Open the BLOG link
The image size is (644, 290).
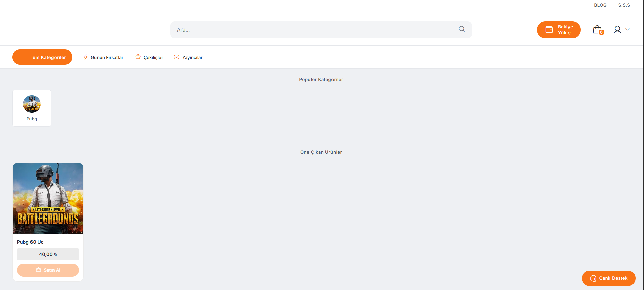[x=600, y=5]
